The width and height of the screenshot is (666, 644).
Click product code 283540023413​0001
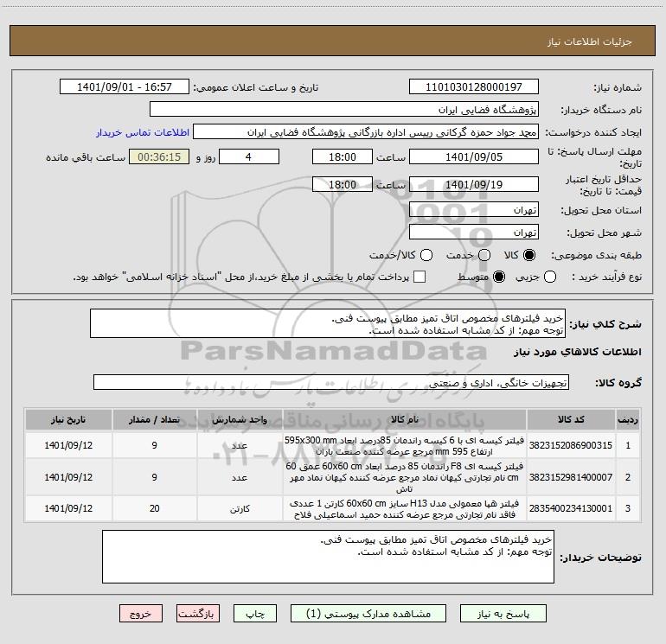[x=571, y=508]
